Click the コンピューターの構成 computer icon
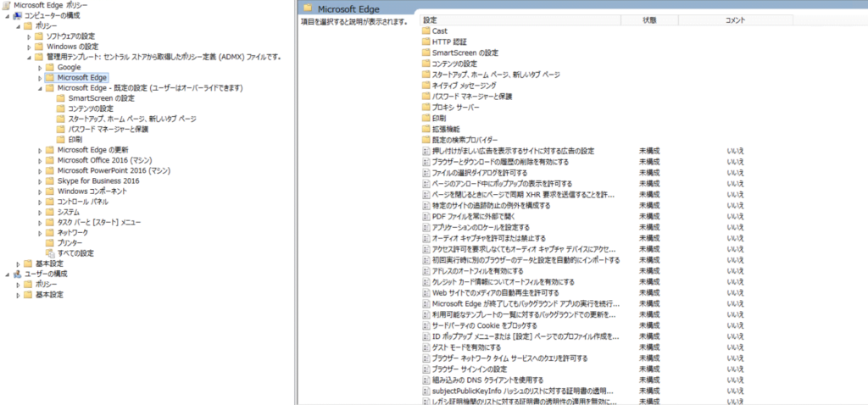The height and width of the screenshot is (405, 868). (17, 15)
